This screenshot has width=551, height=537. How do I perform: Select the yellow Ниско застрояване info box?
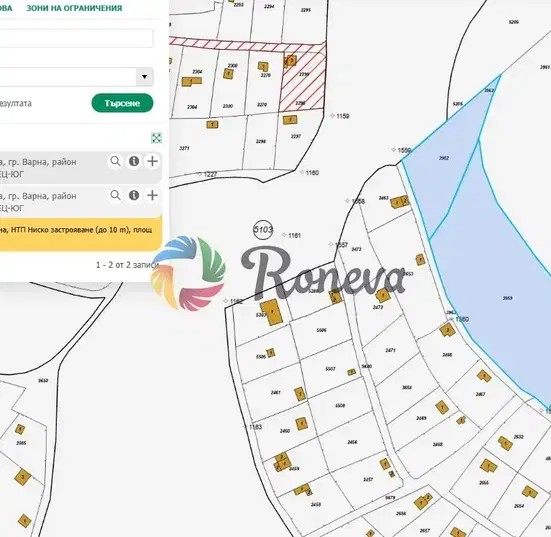click(x=80, y=233)
